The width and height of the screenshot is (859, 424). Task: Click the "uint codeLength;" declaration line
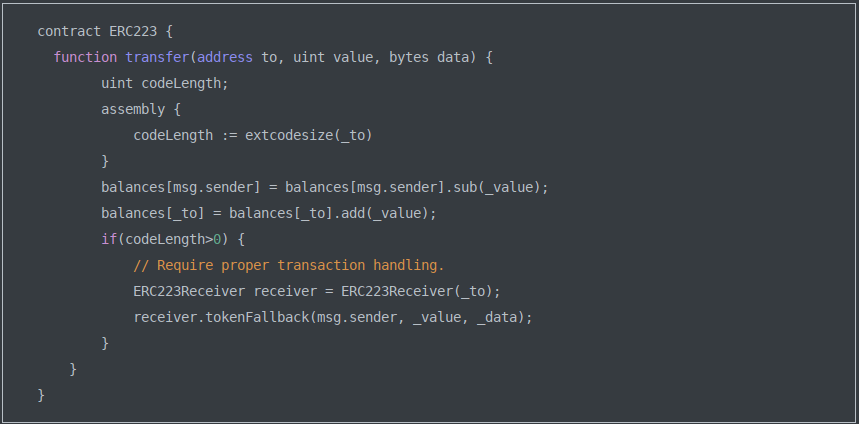pos(165,83)
